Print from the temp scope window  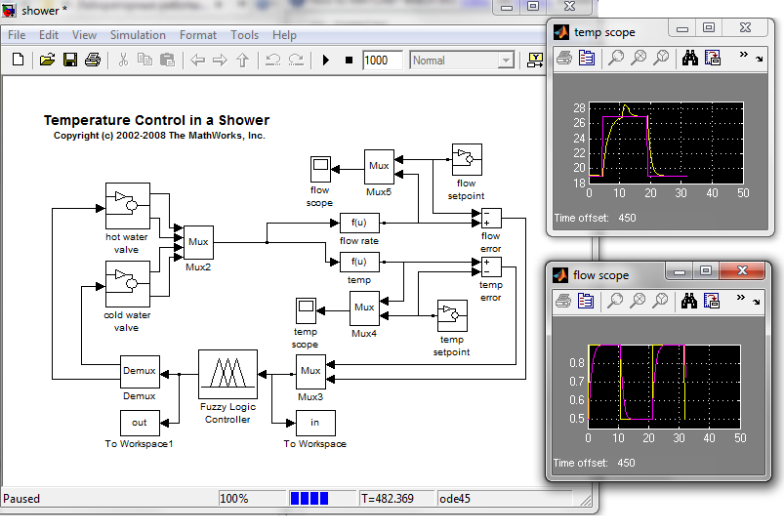pyautogui.click(x=564, y=58)
